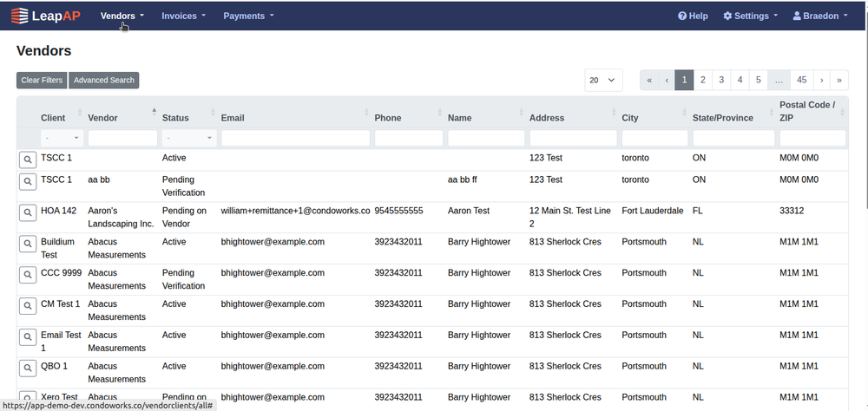Sort by the State/Province column arrows

click(772, 112)
